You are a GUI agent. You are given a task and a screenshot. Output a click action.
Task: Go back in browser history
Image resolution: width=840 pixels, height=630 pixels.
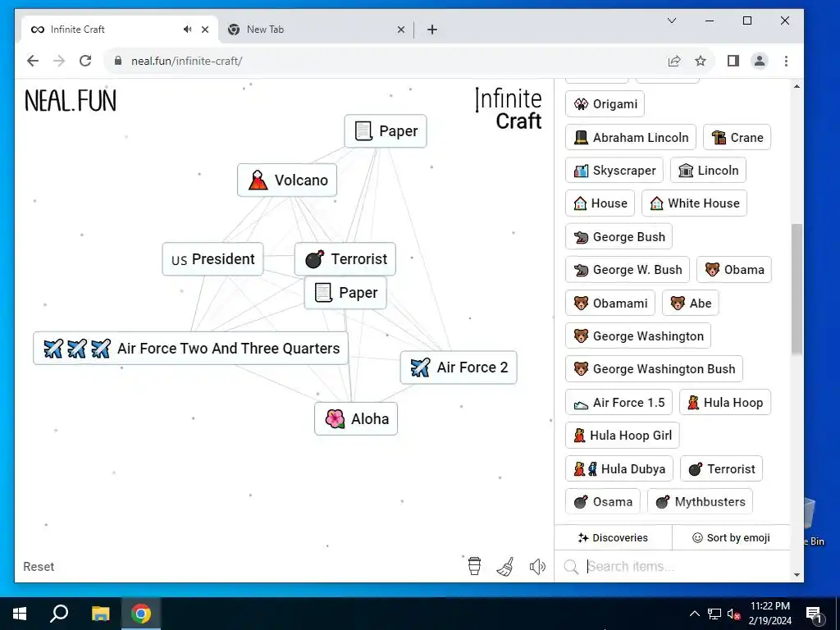(x=33, y=61)
